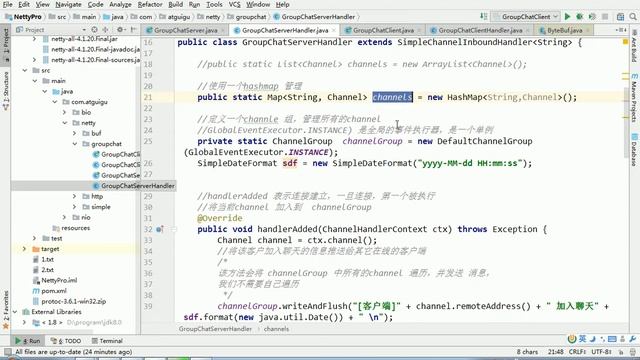Image resolution: width=640 pixels, height=360 pixels.
Task: Close the GroupChatServerHandler.java tab
Action: tap(333, 31)
